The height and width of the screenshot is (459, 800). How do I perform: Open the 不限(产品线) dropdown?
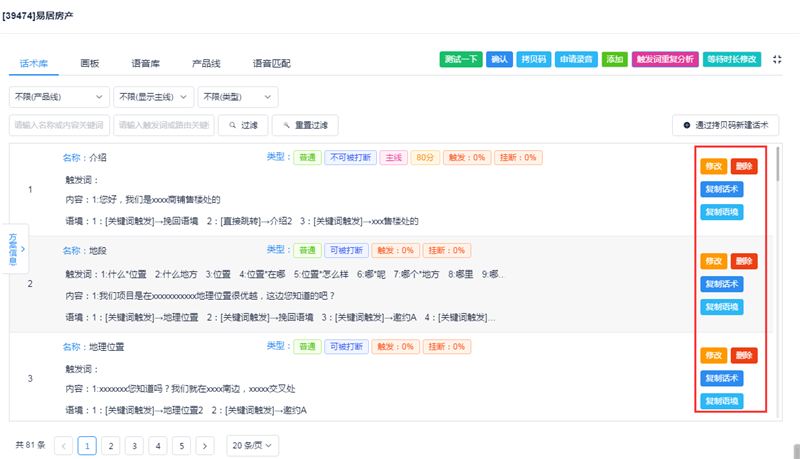pyautogui.click(x=59, y=97)
